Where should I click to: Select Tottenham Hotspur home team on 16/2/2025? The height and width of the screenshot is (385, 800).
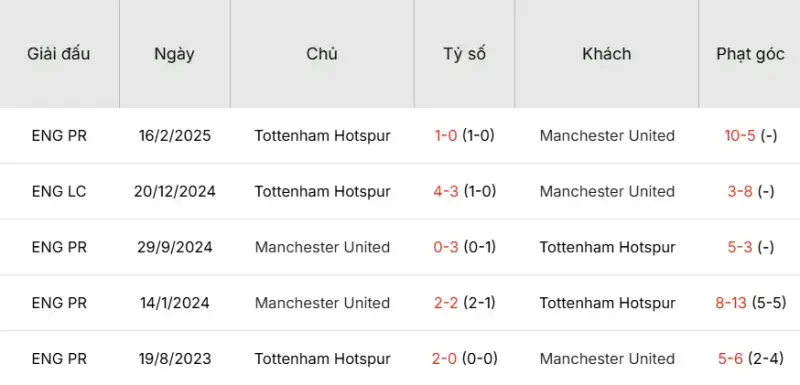coord(322,136)
